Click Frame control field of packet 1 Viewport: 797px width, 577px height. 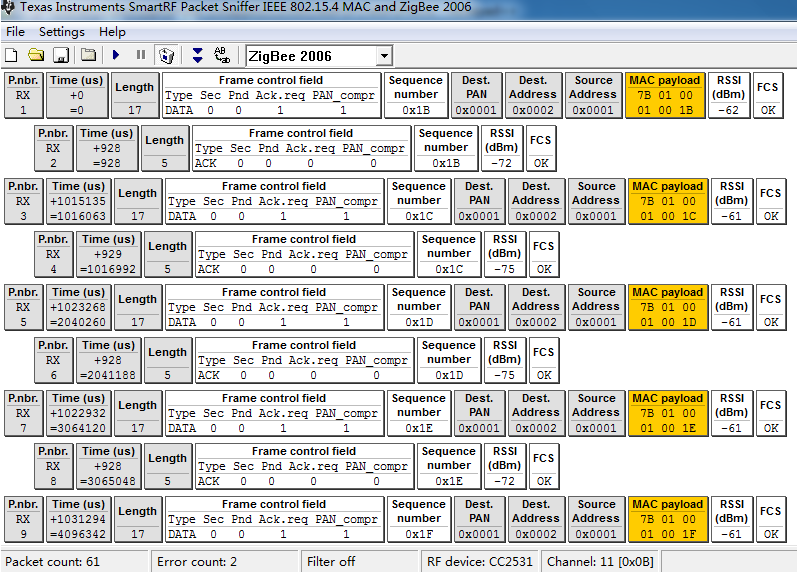271,95
